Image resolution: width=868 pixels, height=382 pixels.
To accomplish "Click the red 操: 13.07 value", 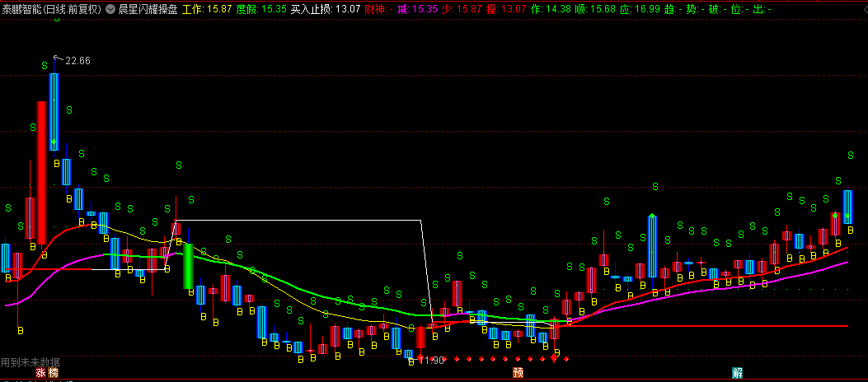I will [x=507, y=9].
